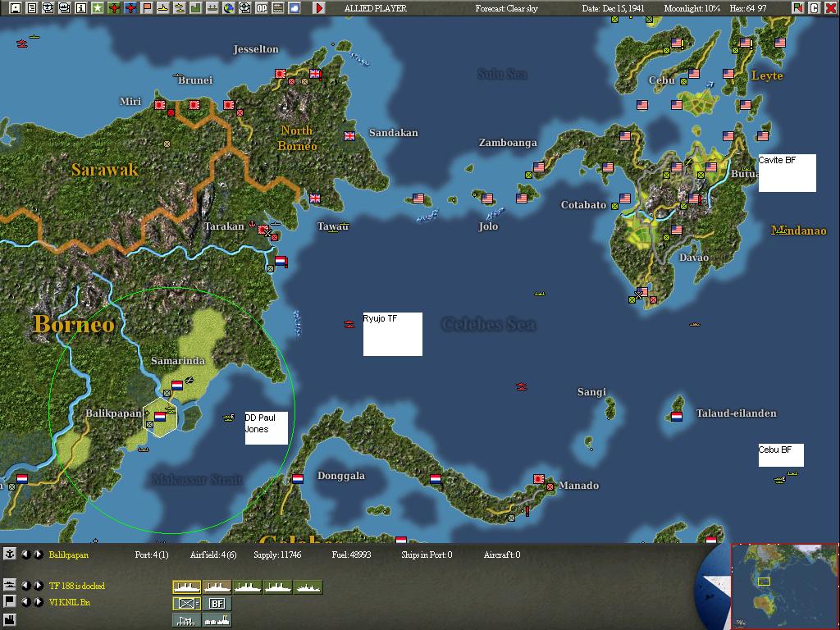The width and height of the screenshot is (840, 630).
Task: Click the flag icon beside VI KNIL Bn
Action: click(10, 601)
